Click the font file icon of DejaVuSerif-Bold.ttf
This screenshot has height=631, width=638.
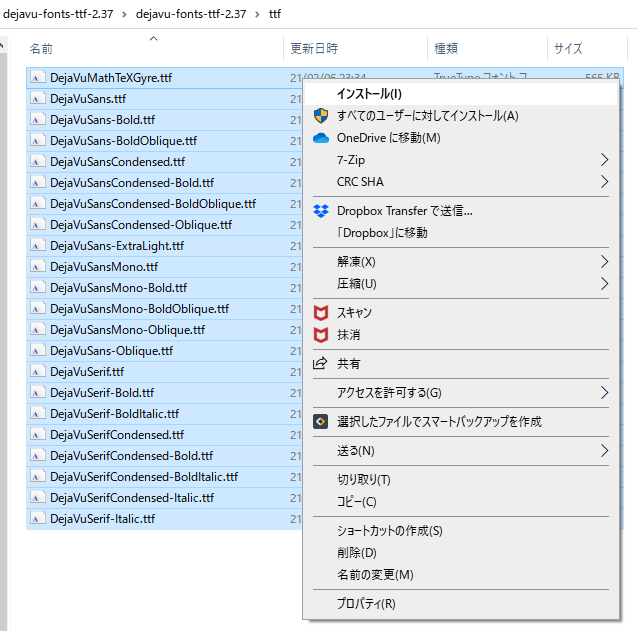click(37, 393)
